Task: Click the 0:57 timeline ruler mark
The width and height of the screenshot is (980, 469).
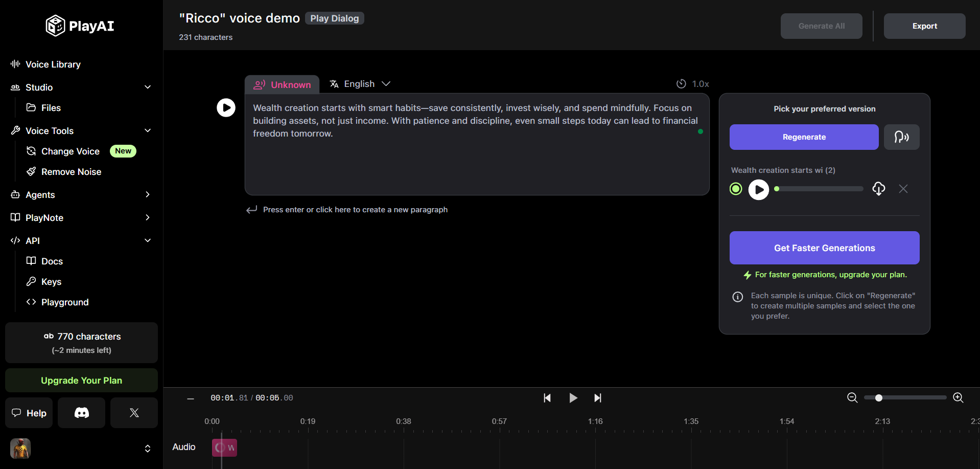Action: click(x=499, y=421)
